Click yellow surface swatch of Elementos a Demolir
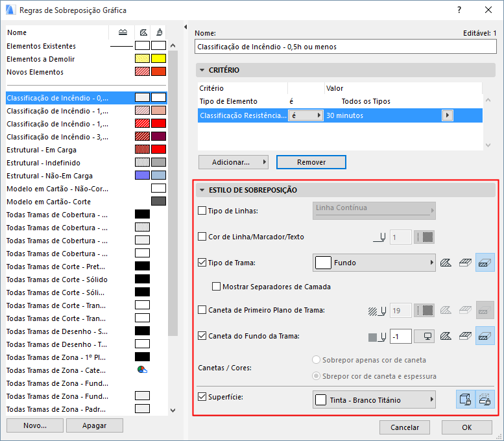This screenshot has width=504, height=441. pos(159,58)
